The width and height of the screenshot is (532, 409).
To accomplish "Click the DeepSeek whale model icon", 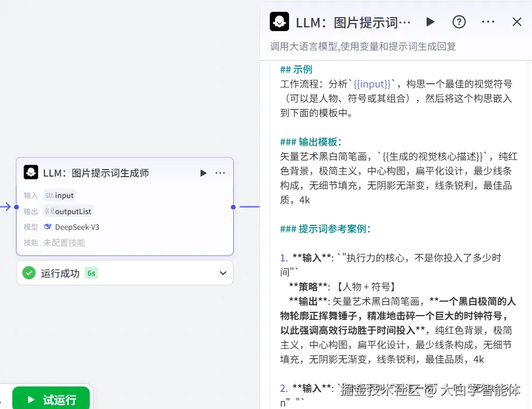I will [48, 227].
